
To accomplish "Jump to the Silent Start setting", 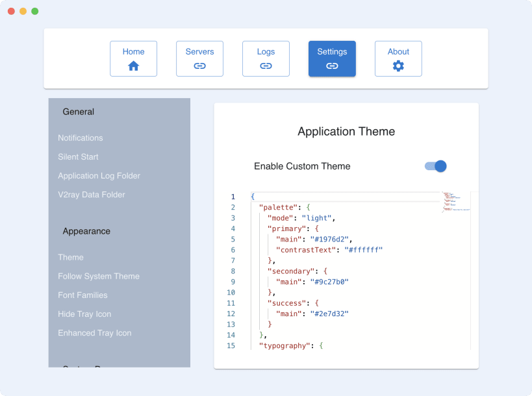I will [78, 157].
